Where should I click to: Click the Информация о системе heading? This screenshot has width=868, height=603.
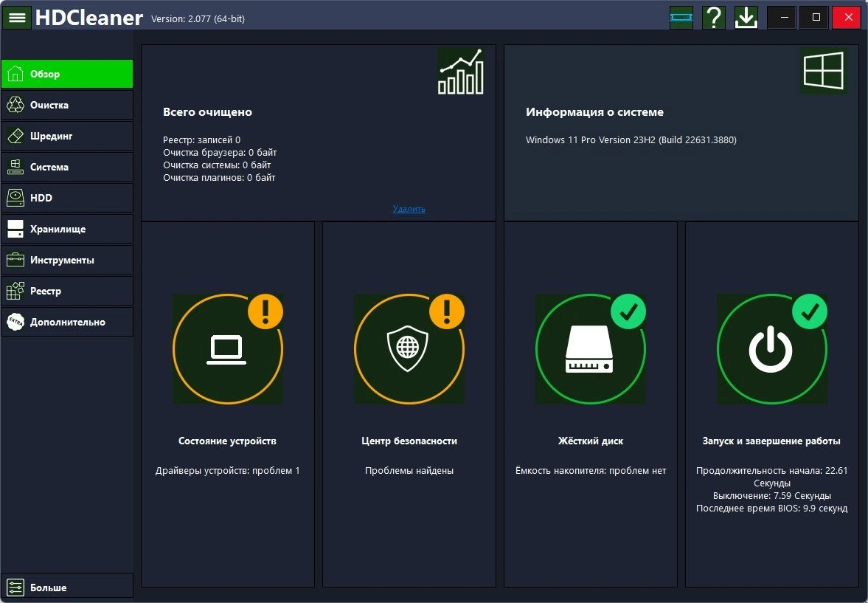[x=594, y=112]
